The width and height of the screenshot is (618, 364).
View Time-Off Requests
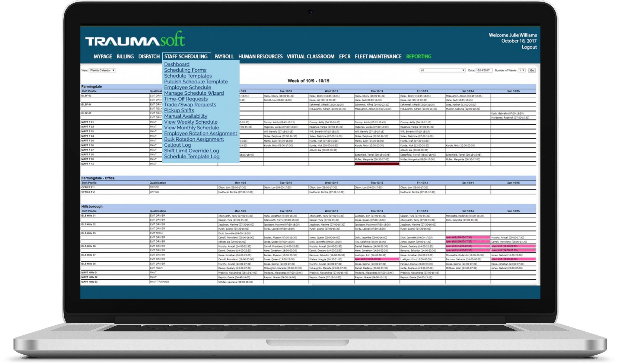(186, 99)
